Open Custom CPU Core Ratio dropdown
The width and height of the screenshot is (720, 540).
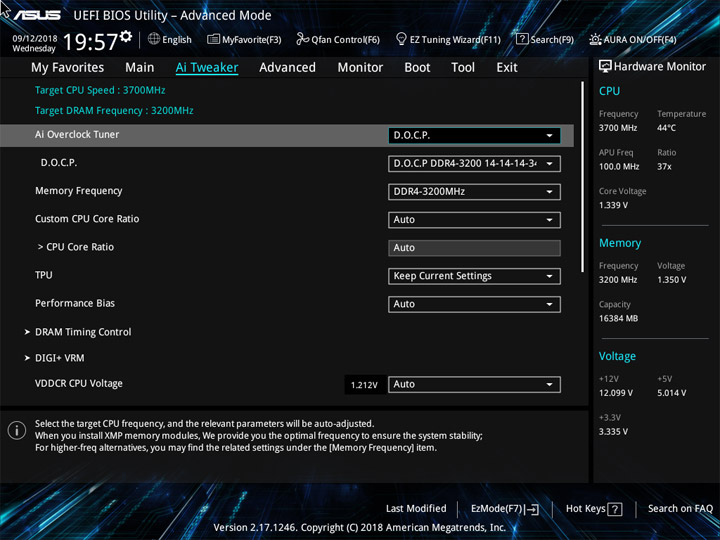[474, 220]
